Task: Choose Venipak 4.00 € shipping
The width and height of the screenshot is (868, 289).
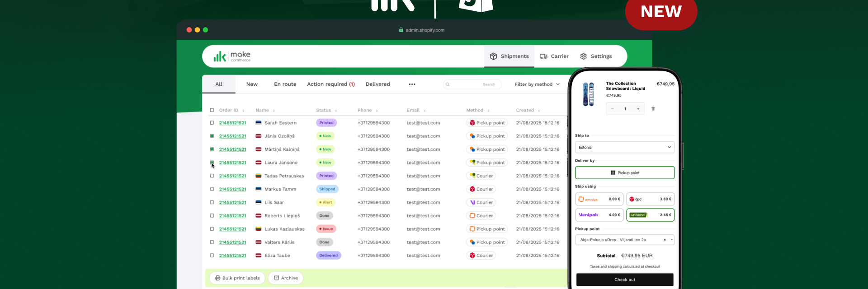Action: coord(599,215)
